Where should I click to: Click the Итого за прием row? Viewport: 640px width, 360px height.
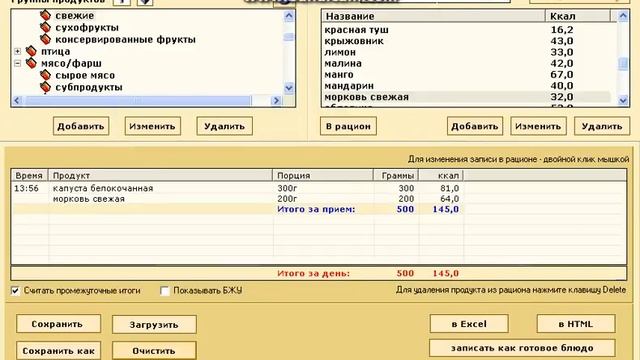[318, 209]
